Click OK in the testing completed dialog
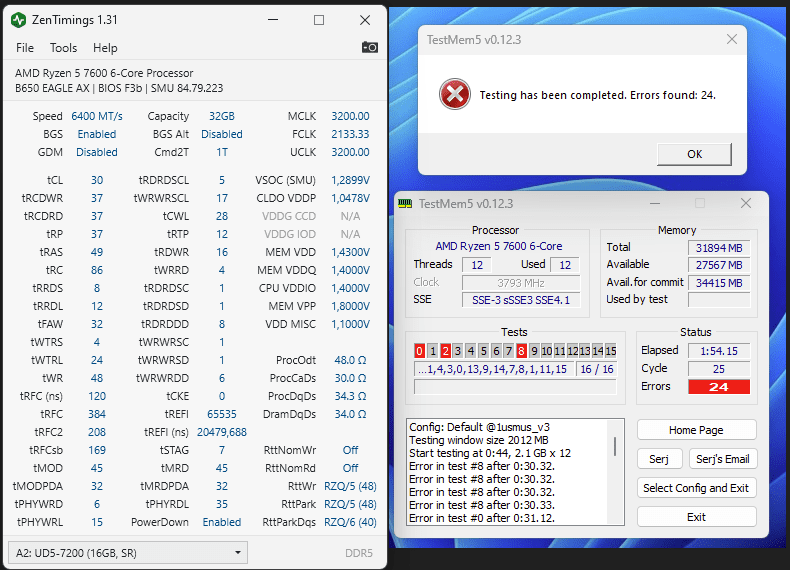 coord(694,154)
